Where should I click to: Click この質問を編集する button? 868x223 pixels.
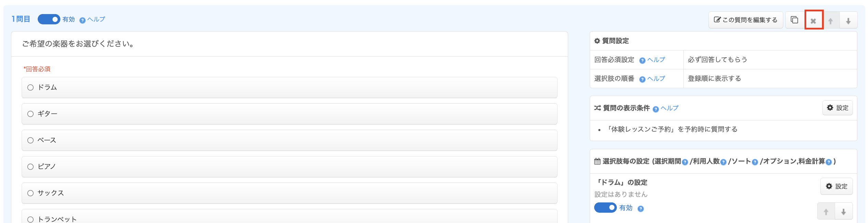click(x=746, y=20)
